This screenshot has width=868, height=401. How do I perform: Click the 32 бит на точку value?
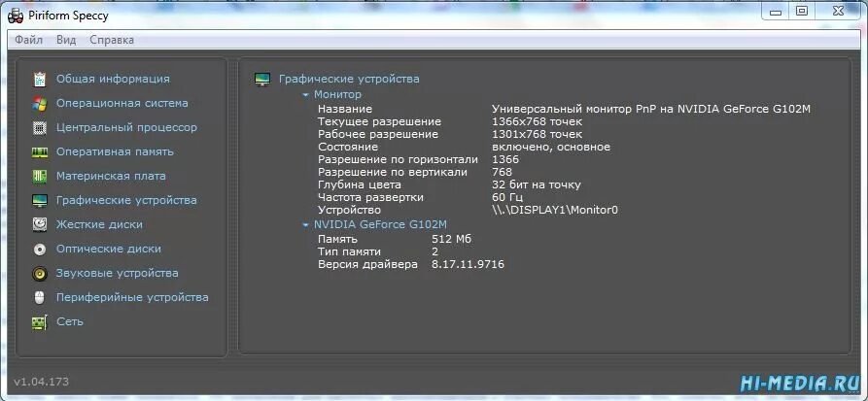pyautogui.click(x=537, y=184)
